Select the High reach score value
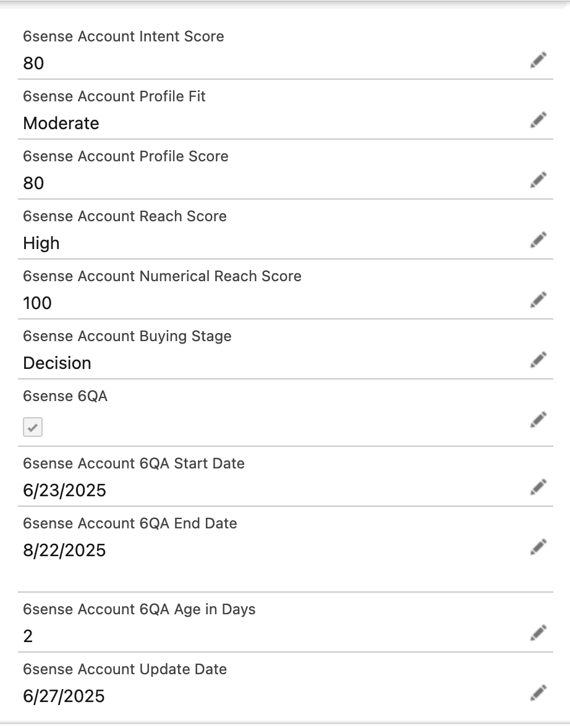570x728 pixels. click(41, 243)
